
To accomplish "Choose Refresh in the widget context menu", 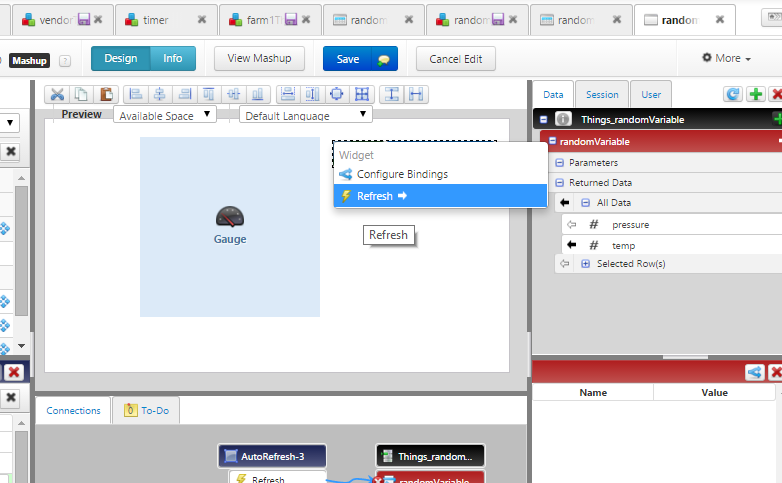I will pos(440,196).
